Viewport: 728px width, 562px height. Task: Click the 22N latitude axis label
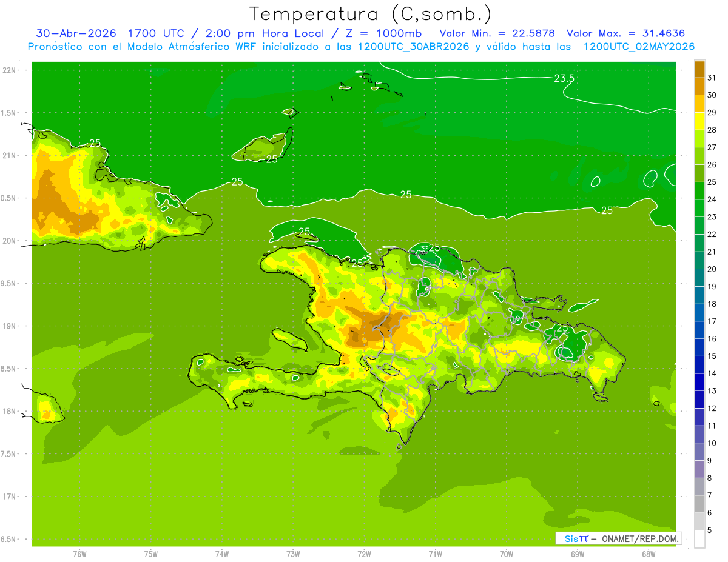pos(10,70)
